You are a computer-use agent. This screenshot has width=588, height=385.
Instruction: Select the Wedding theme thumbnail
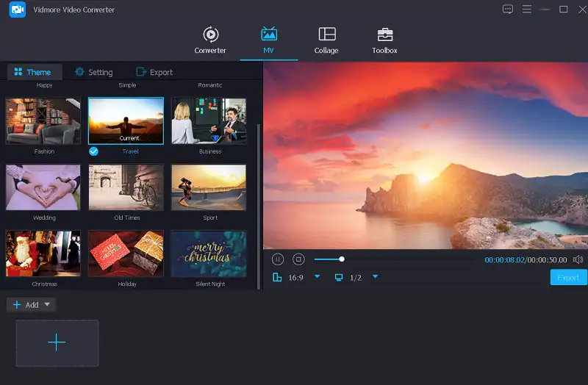pos(43,187)
